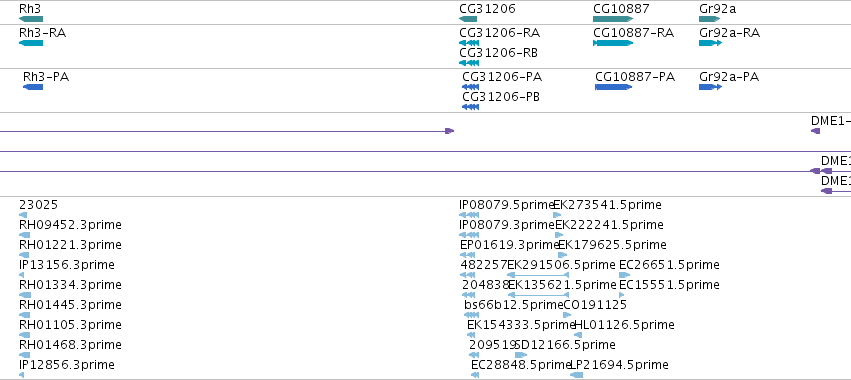Select the 23025 feature label

(39, 205)
